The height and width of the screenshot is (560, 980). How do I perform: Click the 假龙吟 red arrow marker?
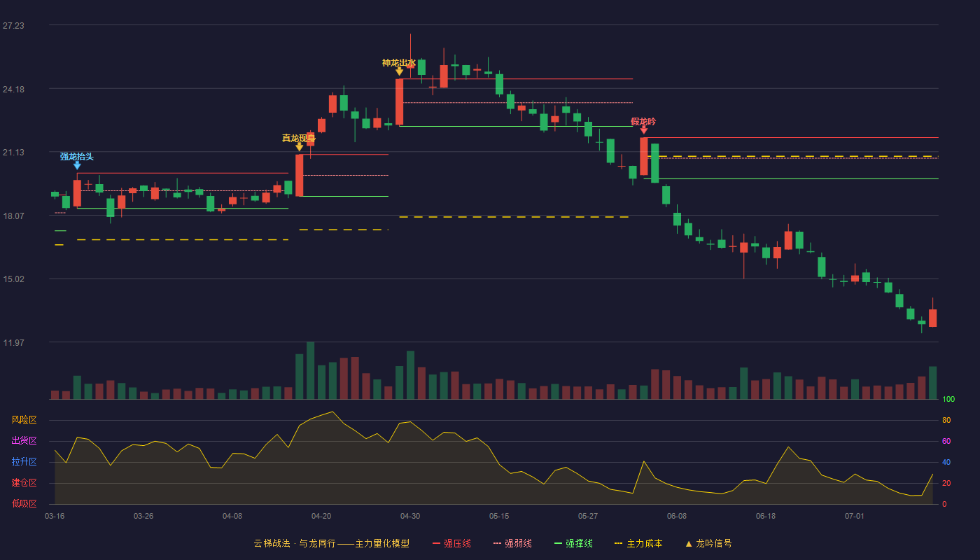click(643, 130)
